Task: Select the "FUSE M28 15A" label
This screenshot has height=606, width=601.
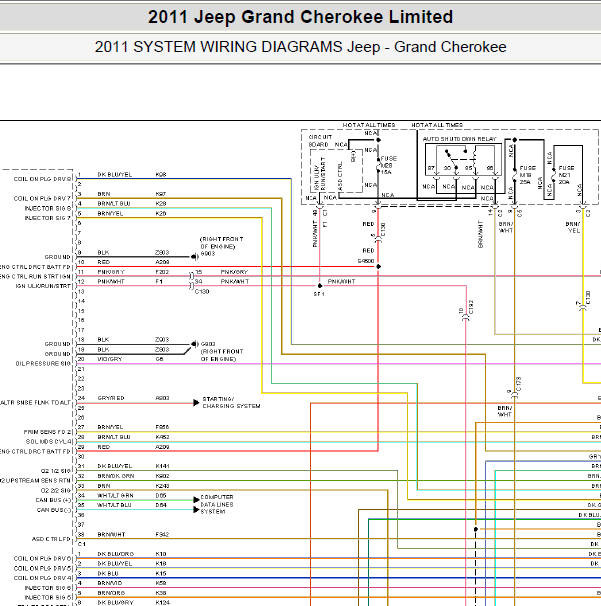Action: [x=388, y=165]
